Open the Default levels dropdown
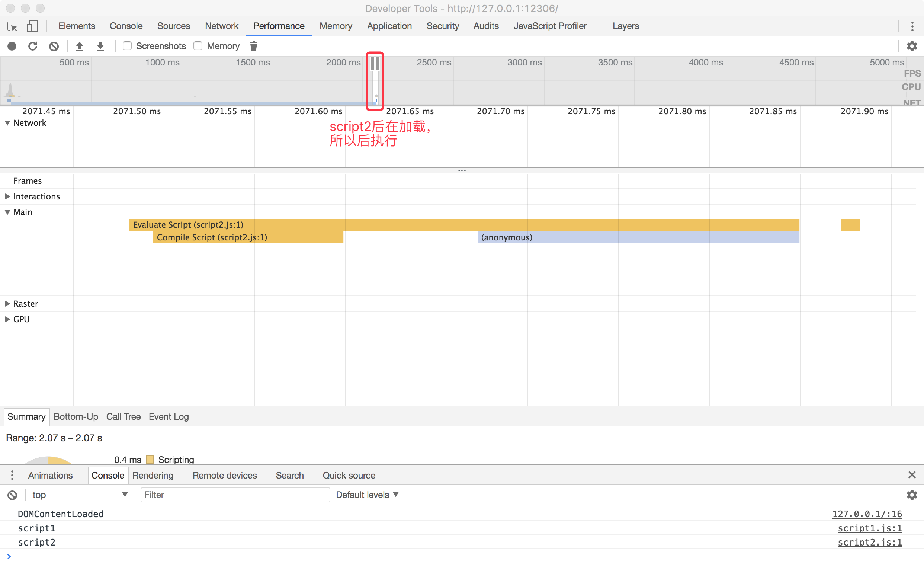The image size is (924, 579). [367, 495]
